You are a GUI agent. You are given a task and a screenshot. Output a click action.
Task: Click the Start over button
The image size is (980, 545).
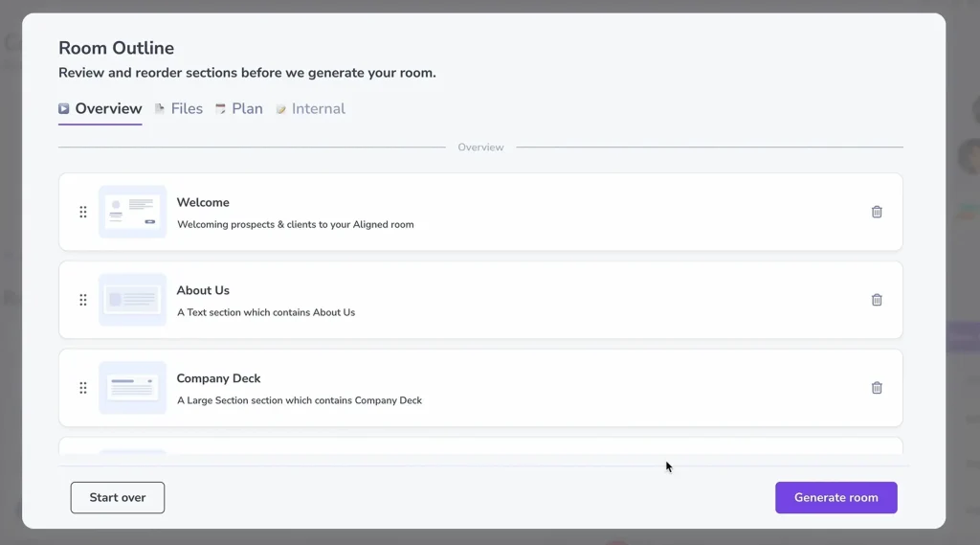point(118,497)
